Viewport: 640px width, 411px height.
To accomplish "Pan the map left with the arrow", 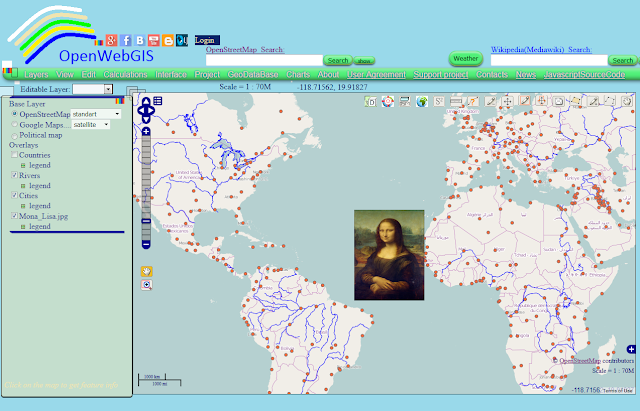I will (x=141, y=110).
